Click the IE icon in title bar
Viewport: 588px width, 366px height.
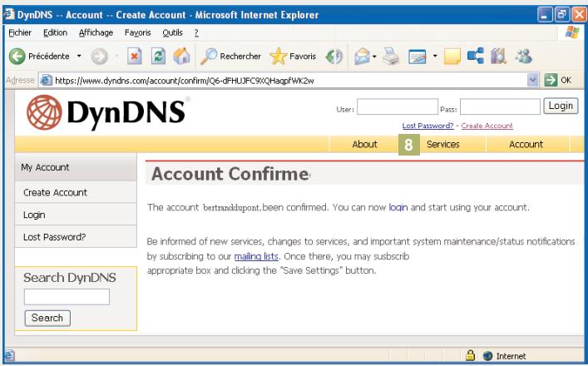[x=9, y=14]
